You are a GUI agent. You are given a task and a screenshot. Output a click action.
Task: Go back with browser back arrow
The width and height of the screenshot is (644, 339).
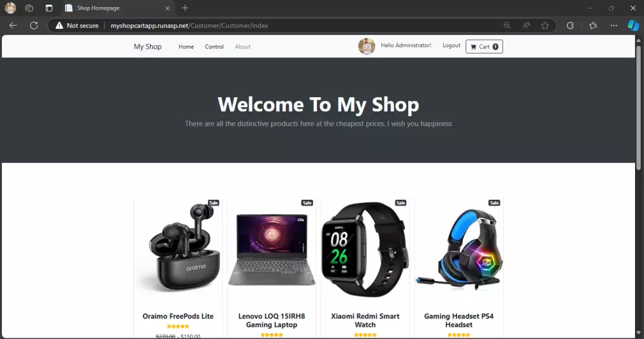13,26
